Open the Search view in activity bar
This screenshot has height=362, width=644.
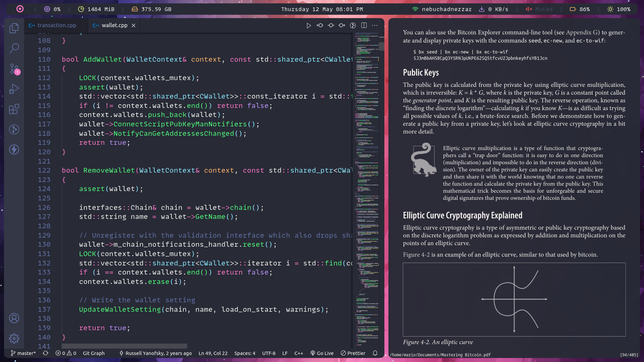coord(14,48)
